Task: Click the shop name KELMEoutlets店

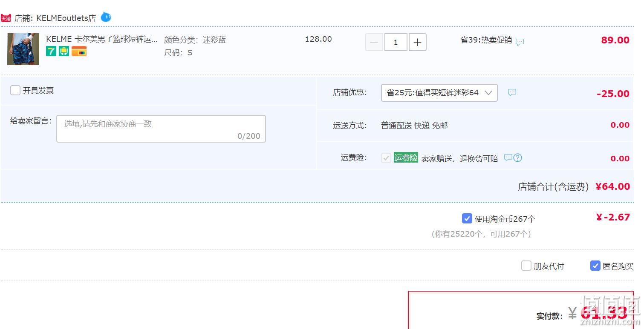Action: tap(66, 18)
